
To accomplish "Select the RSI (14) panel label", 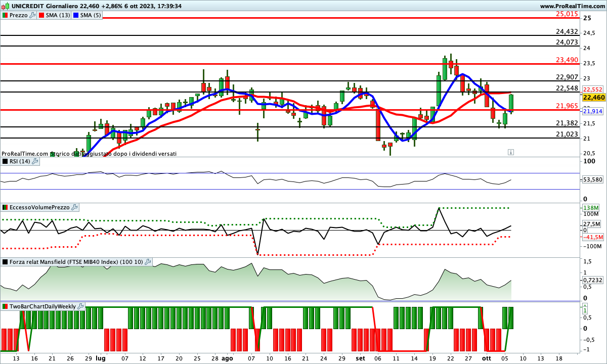I will (20, 161).
